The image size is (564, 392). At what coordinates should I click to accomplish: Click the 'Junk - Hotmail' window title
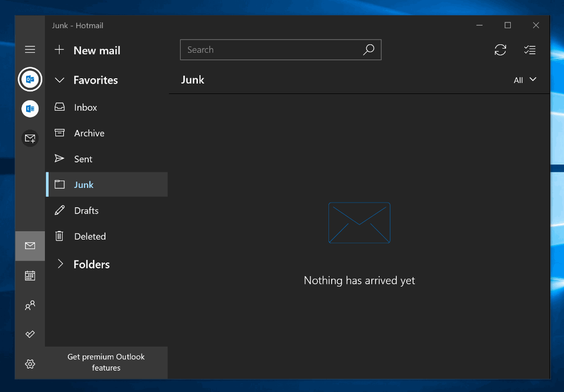(x=78, y=26)
